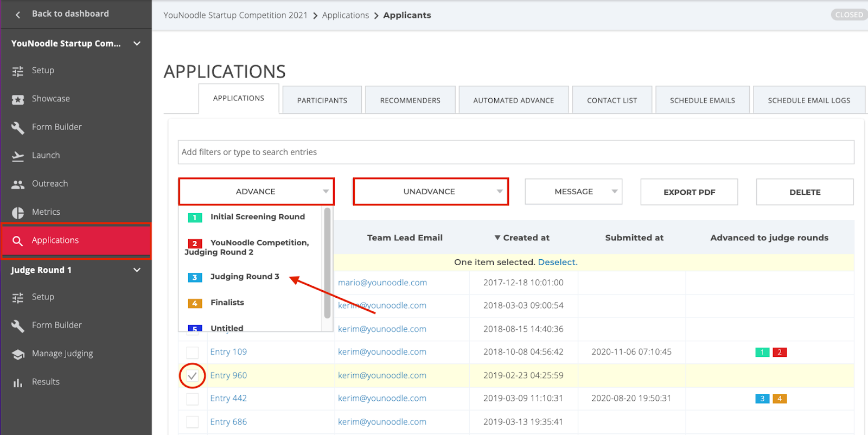Click the EXPORT PDF button

point(689,192)
